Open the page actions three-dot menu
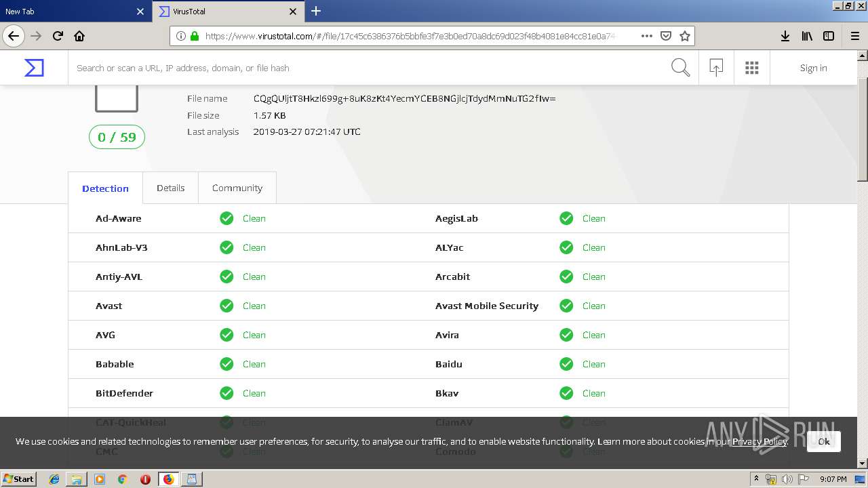 [x=646, y=36]
